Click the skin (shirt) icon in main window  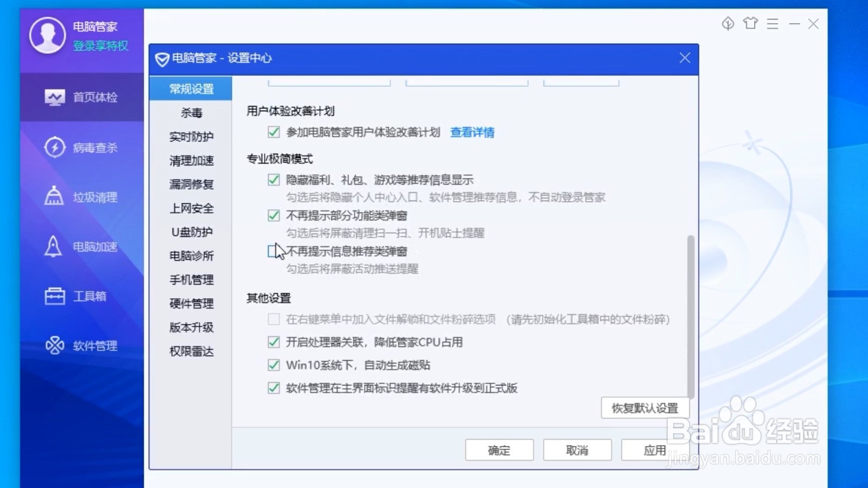pos(750,23)
